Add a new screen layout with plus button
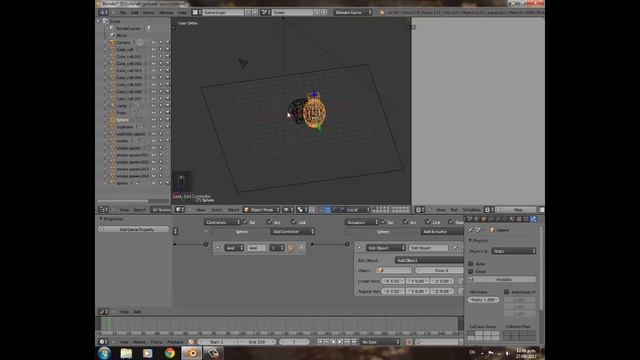The width and height of the screenshot is (640, 360). [x=248, y=12]
